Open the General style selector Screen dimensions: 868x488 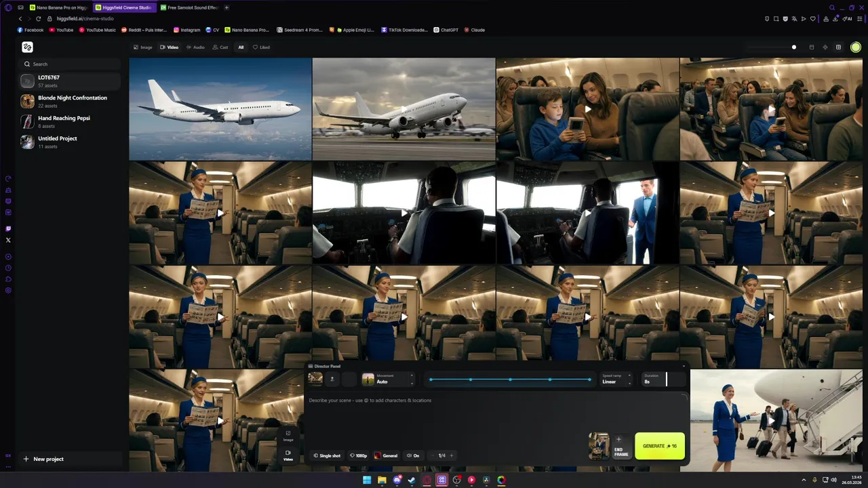[x=387, y=455]
